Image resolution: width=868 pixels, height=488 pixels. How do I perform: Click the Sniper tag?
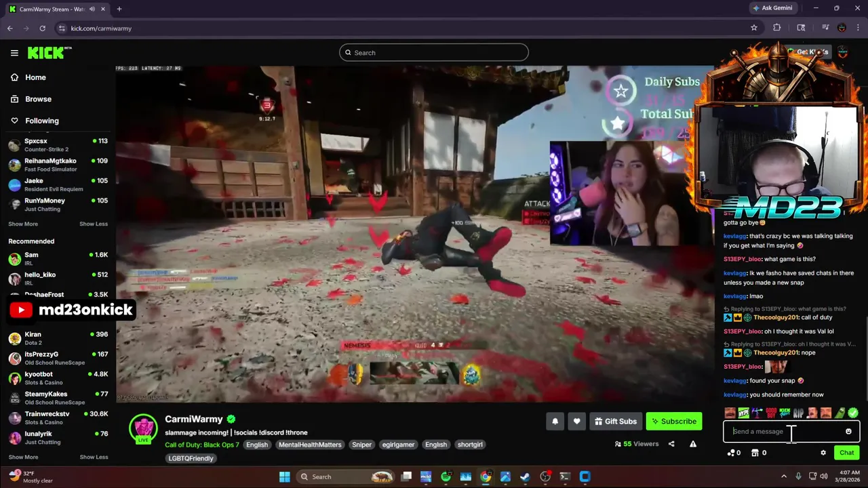[x=361, y=445]
